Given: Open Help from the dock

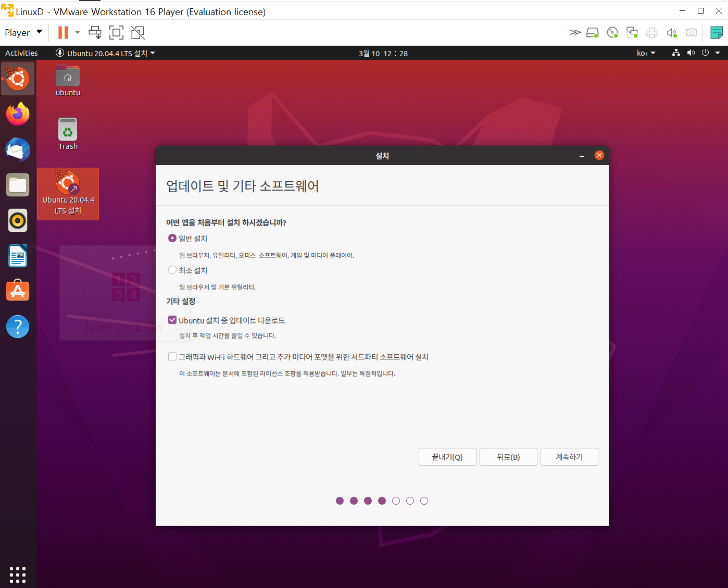Looking at the screenshot, I should [18, 327].
